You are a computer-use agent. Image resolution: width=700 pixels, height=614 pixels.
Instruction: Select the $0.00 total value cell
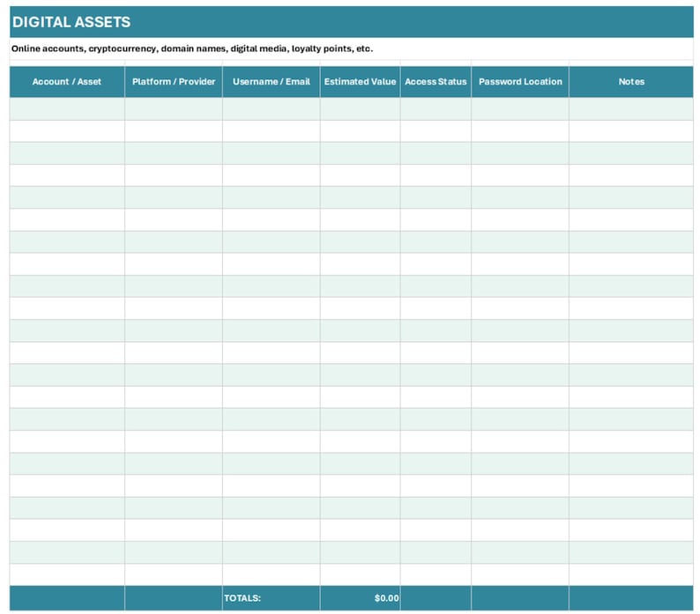tap(361, 598)
